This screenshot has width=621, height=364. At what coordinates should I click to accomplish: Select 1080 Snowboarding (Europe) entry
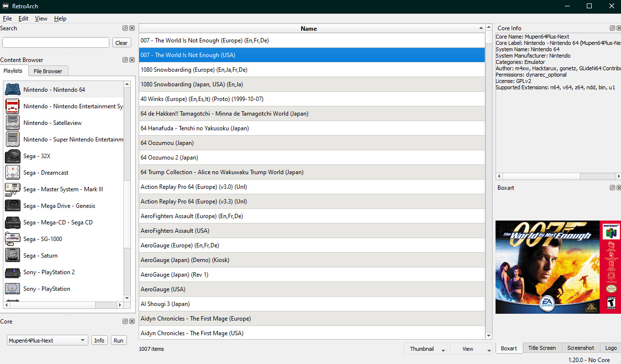312,70
